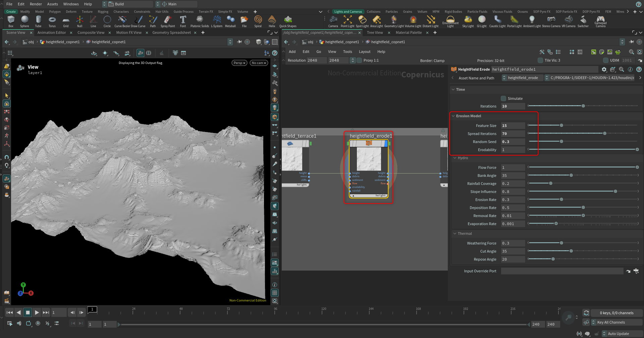This screenshot has height=338, width=644.
Task: Open the Persp viewport dropdown
Action: 239,63
